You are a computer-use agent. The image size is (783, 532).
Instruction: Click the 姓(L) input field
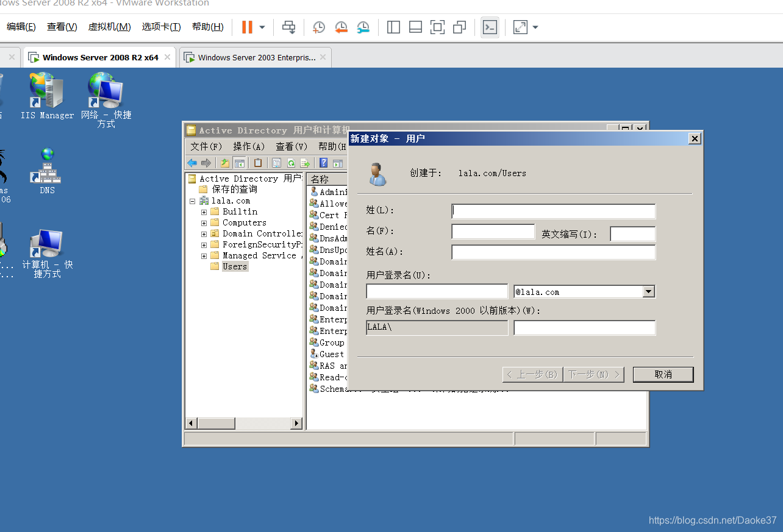click(554, 211)
